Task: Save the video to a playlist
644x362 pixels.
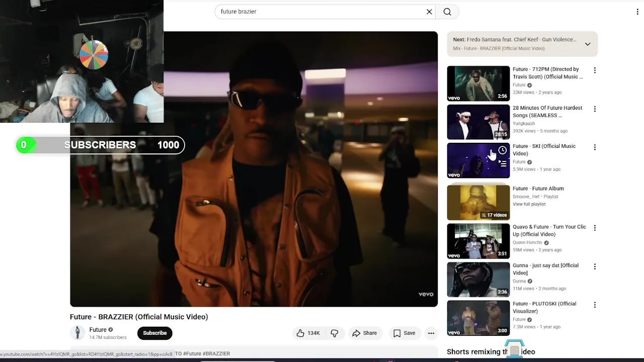Action: [404, 333]
